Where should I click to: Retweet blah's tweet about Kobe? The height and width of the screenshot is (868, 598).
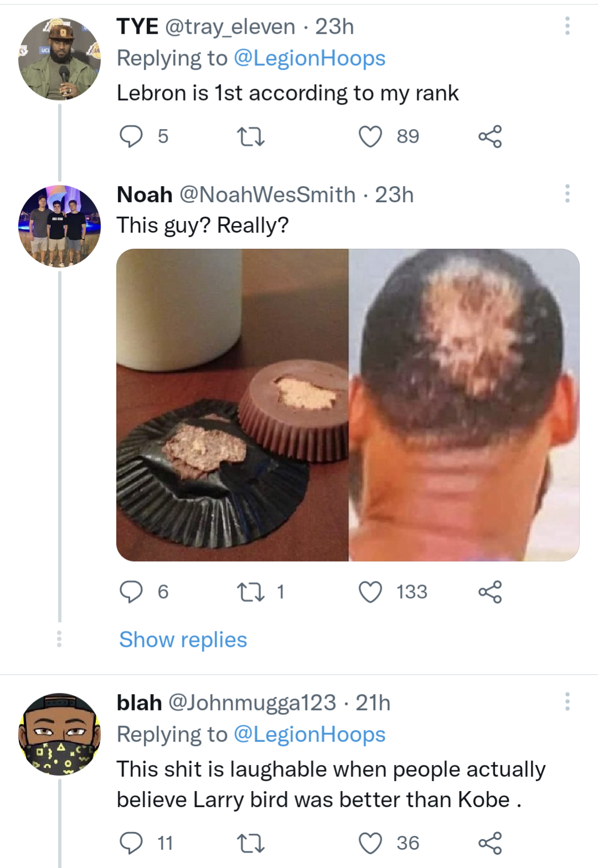pos(251,843)
